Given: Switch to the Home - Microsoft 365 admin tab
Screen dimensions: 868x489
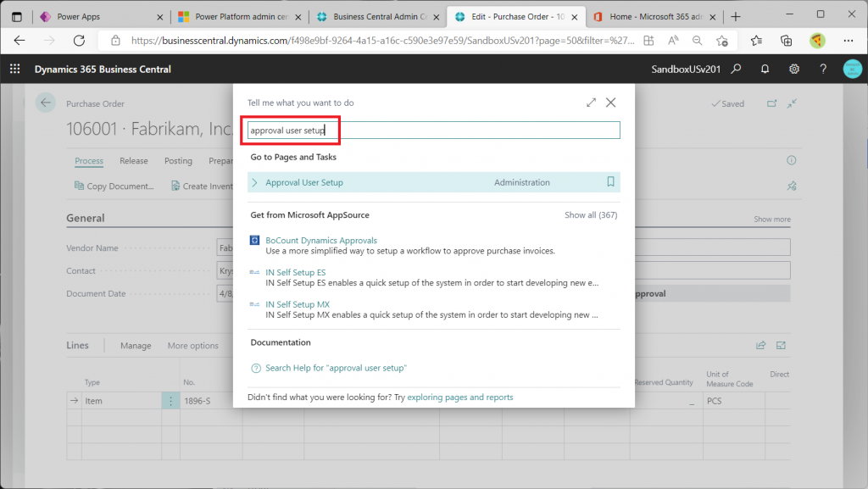Looking at the screenshot, I should pos(655,17).
